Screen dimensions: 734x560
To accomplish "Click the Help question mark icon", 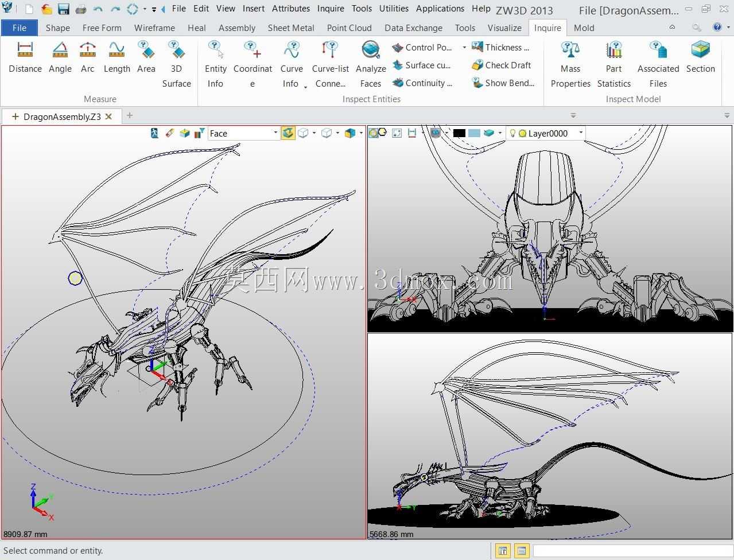I will click(717, 27).
